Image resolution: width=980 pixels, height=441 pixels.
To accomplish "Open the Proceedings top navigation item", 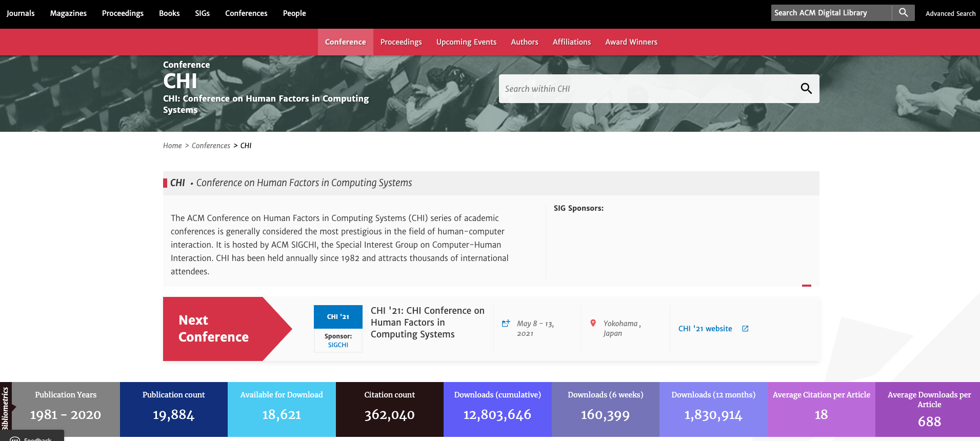I will (x=123, y=13).
